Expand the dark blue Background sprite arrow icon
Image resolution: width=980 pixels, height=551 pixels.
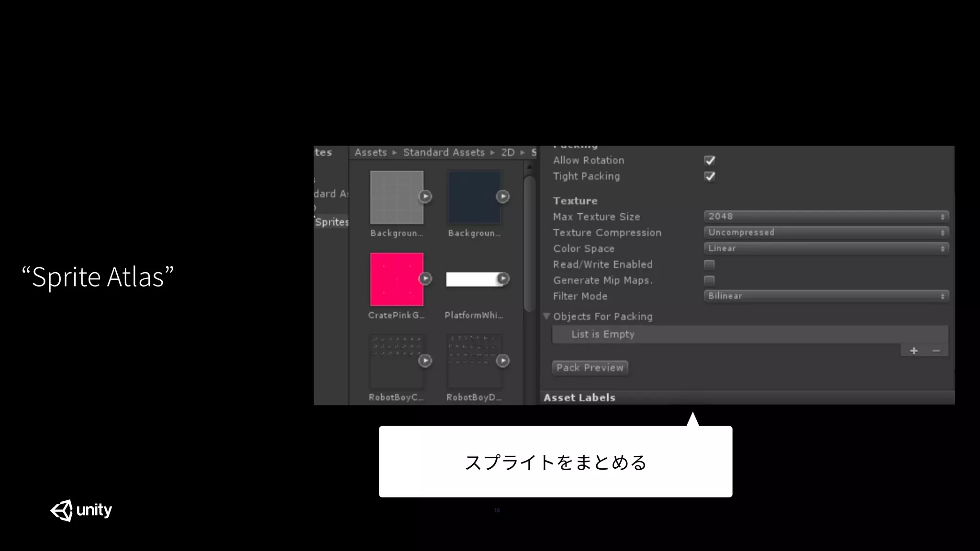point(502,197)
